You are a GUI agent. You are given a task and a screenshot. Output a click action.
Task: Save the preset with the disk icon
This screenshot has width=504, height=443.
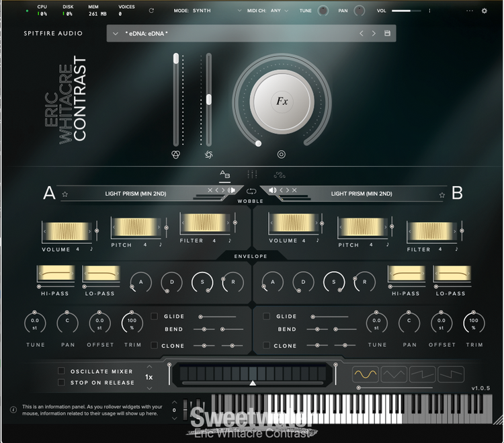tap(387, 34)
